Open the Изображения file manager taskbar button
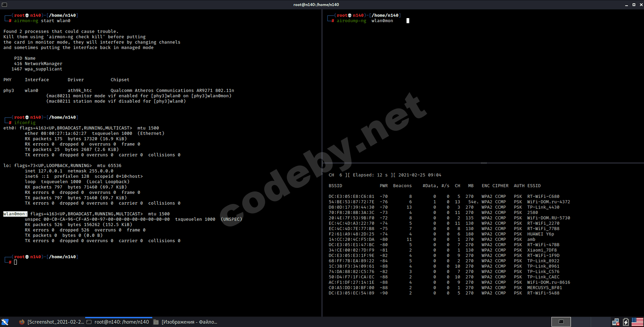Image resolution: width=644 pixels, height=327 pixels. tap(185, 322)
